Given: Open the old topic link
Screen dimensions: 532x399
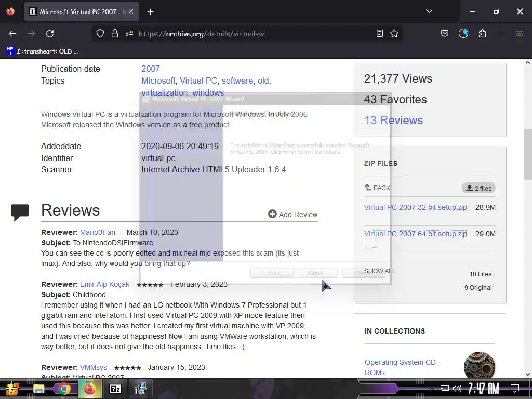Looking at the screenshot, I should tap(263, 81).
